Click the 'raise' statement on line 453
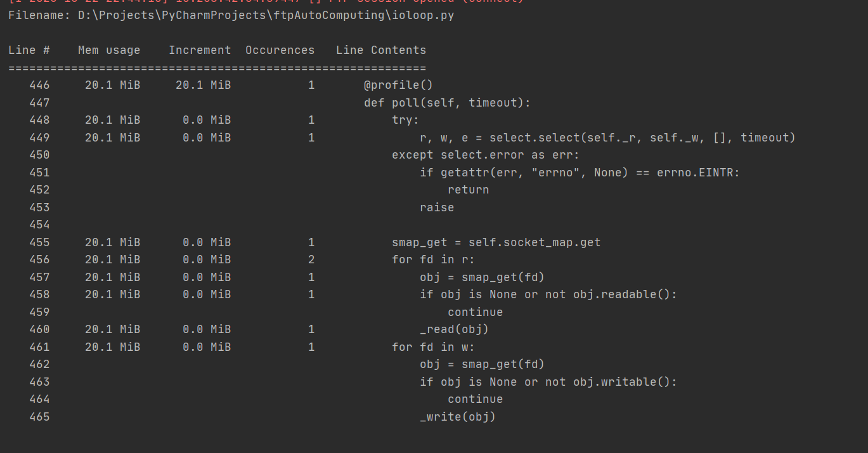The width and height of the screenshot is (868, 453). click(437, 207)
